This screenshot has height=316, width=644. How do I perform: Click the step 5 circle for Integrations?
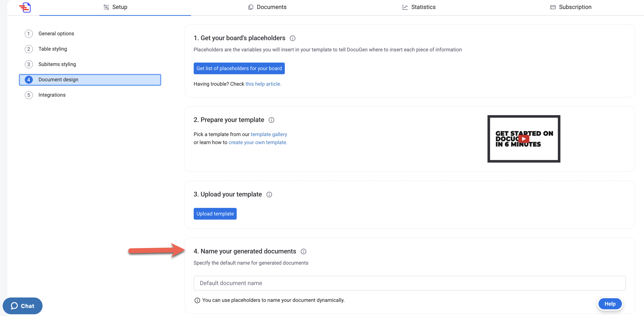tap(29, 95)
